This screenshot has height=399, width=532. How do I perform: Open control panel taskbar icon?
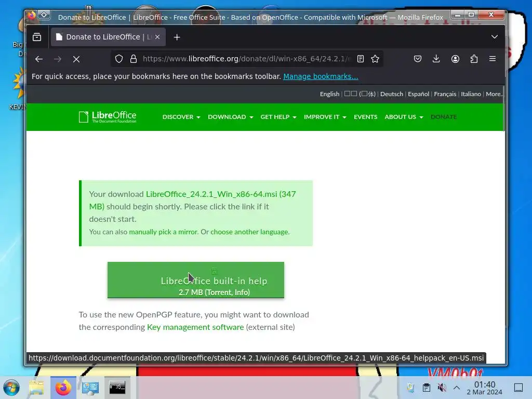[90, 388]
